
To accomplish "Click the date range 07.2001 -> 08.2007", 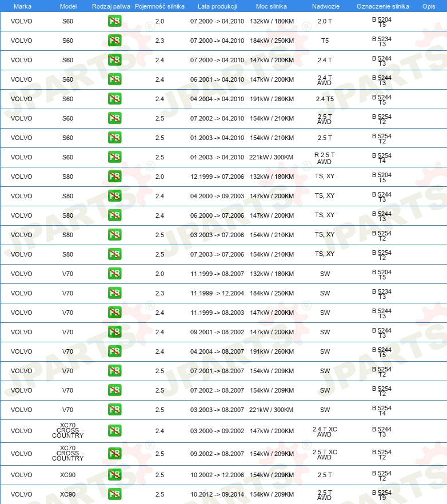I will point(217,371).
